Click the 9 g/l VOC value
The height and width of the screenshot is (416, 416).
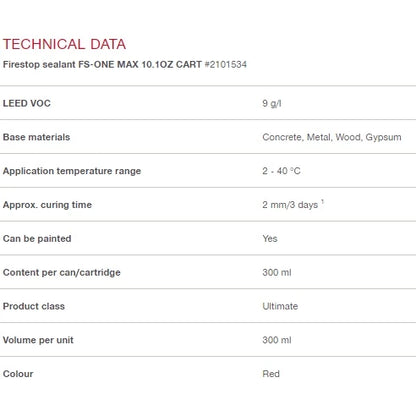(x=272, y=103)
